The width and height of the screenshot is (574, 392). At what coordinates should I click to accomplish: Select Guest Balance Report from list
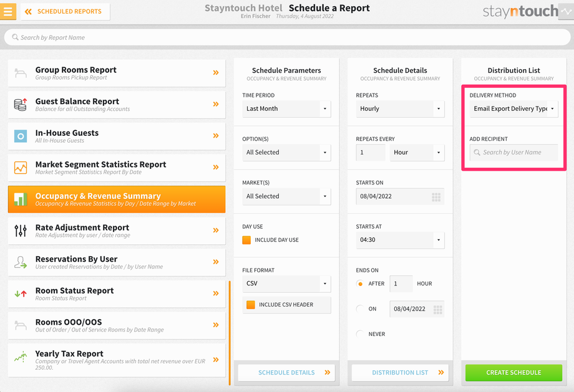point(117,105)
